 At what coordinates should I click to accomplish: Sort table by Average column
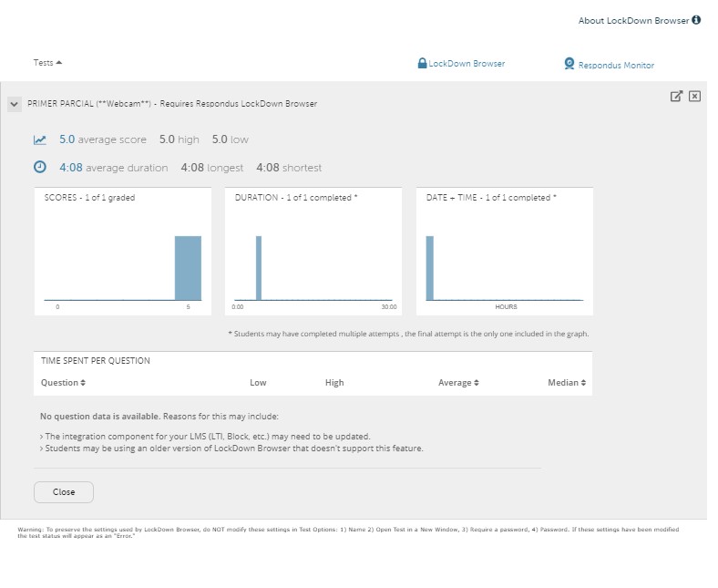click(458, 383)
